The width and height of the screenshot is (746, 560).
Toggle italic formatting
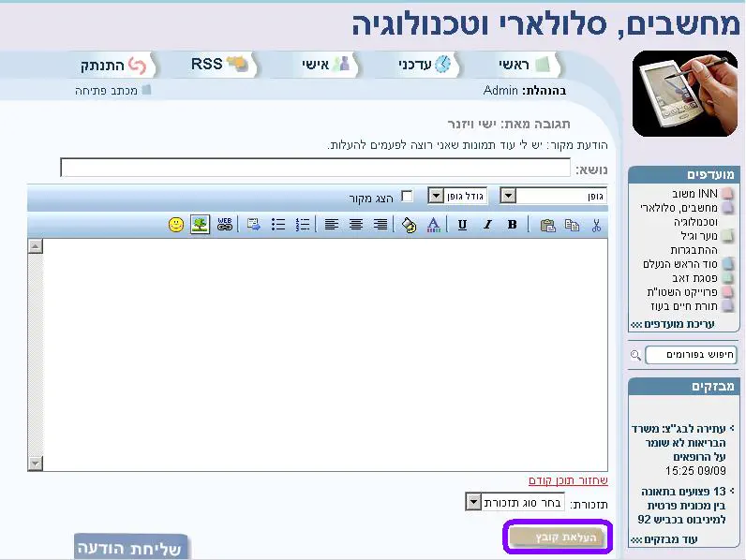click(487, 225)
